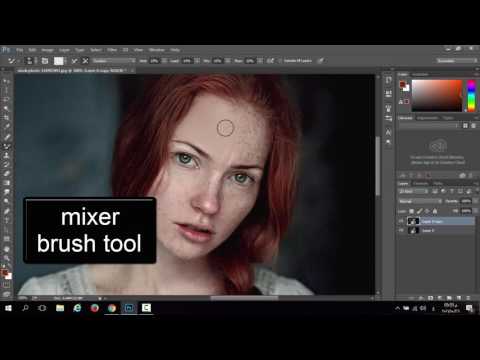
Task: Click the toolbox foreground color swatch
Action: [x=5, y=273]
